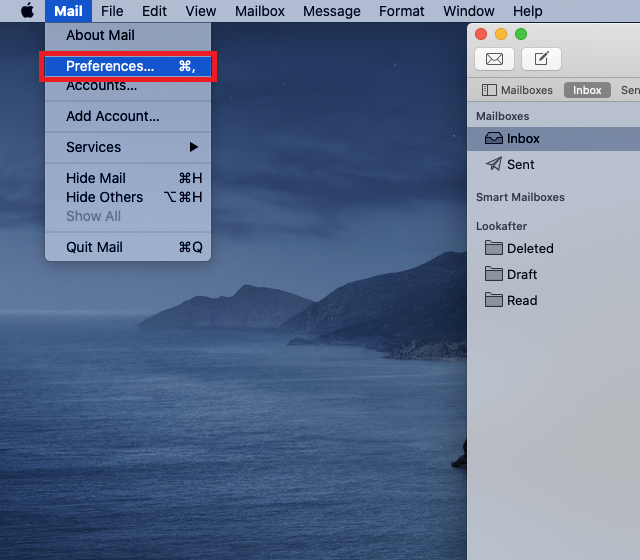640x560 pixels.
Task: Open the Edit menu
Action: coord(154,11)
